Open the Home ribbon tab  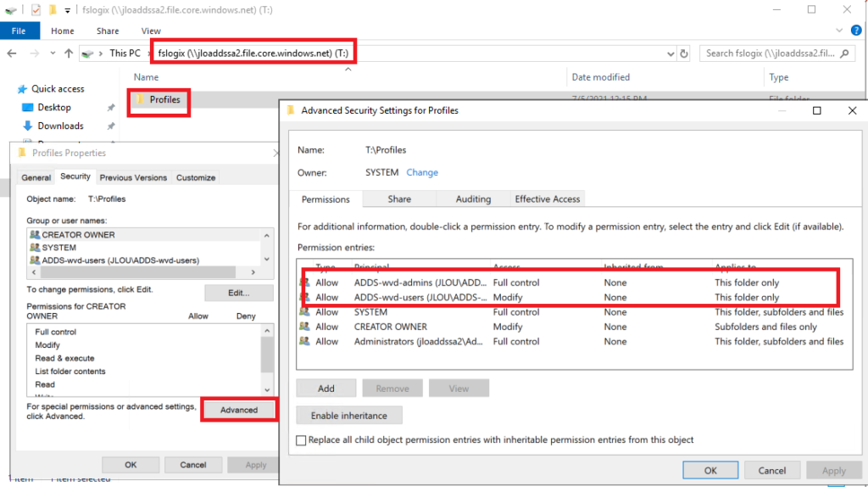[63, 31]
